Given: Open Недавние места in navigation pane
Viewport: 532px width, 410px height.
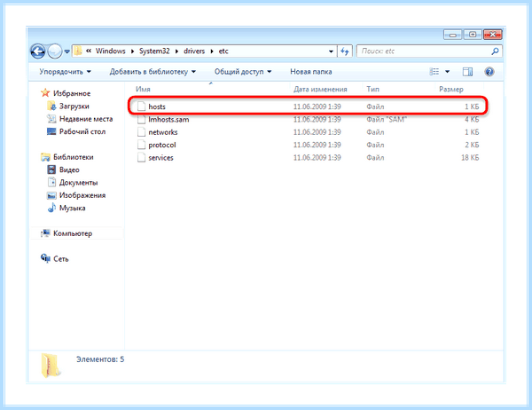Looking at the screenshot, I should click(x=86, y=119).
